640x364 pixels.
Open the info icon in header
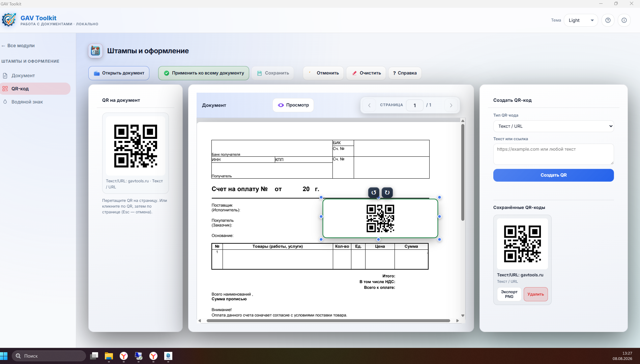[624, 20]
